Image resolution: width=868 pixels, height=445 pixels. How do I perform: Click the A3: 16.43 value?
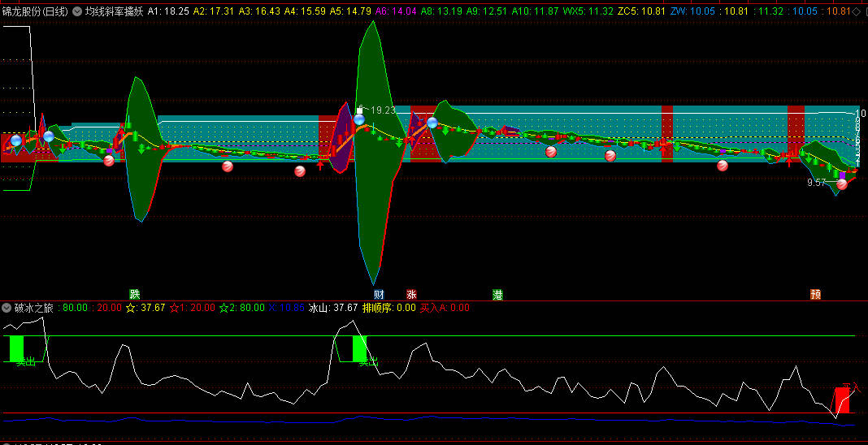259,11
